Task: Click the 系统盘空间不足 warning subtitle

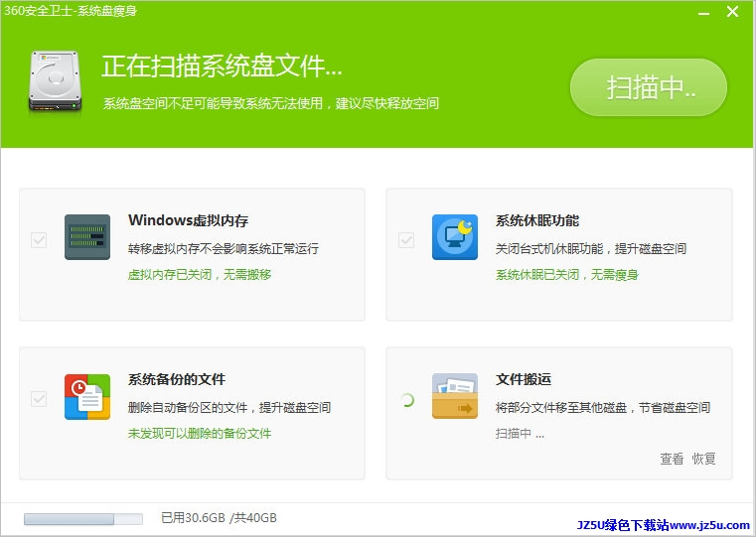Action: (271, 103)
